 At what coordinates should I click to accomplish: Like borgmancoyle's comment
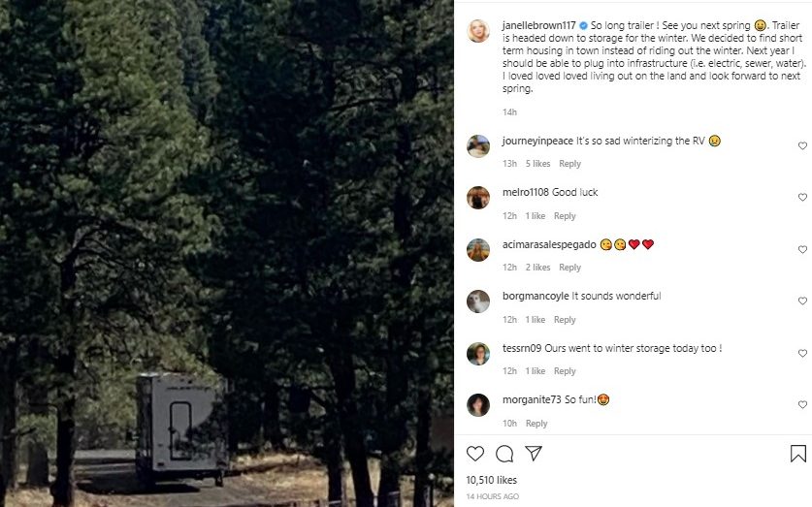tap(802, 301)
